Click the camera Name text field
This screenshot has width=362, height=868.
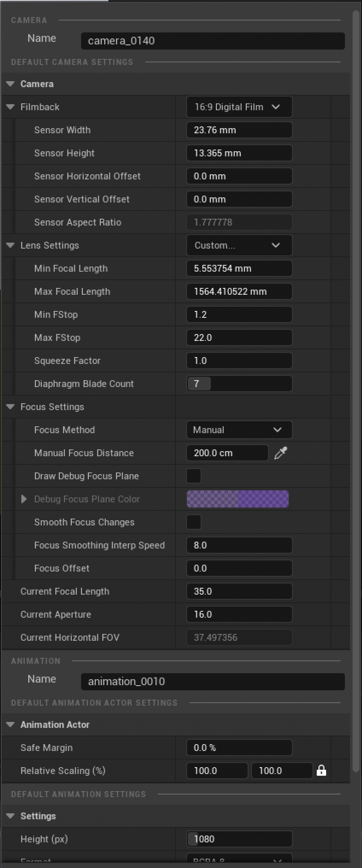[x=213, y=41]
